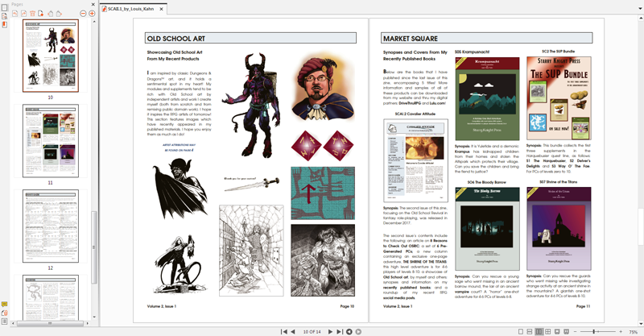The image size is (644, 336).
Task: Jump to the last page
Action: pos(337,331)
